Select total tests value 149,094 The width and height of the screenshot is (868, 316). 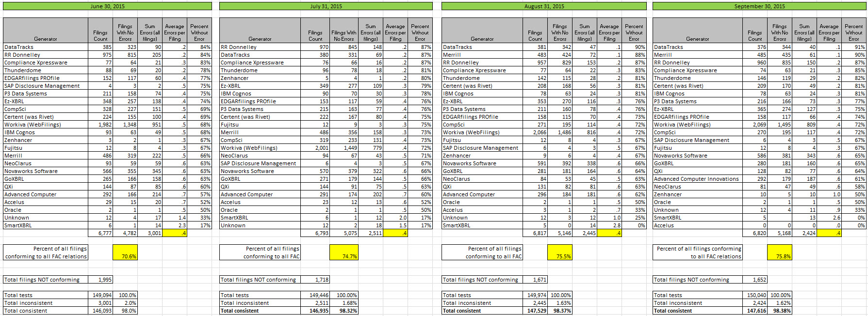pyautogui.click(x=100, y=295)
